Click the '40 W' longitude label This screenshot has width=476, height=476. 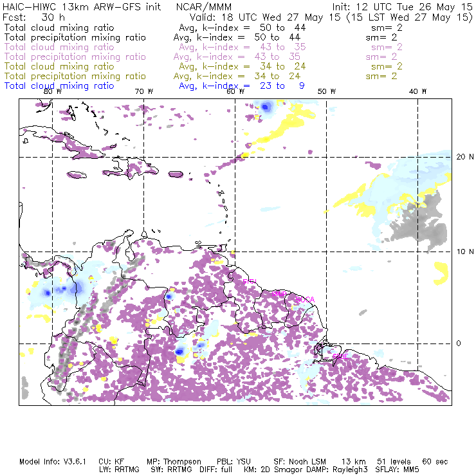[417, 91]
